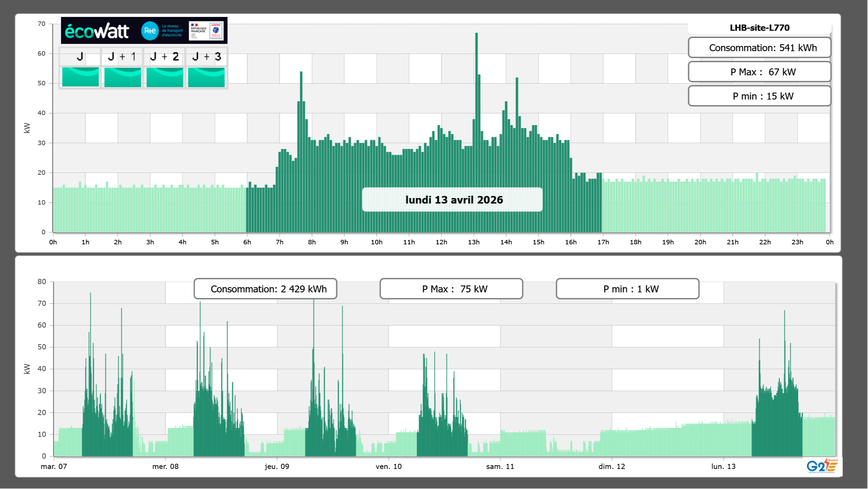868x489 pixels.
Task: Click the green J + 3 signal icon
Action: [206, 77]
